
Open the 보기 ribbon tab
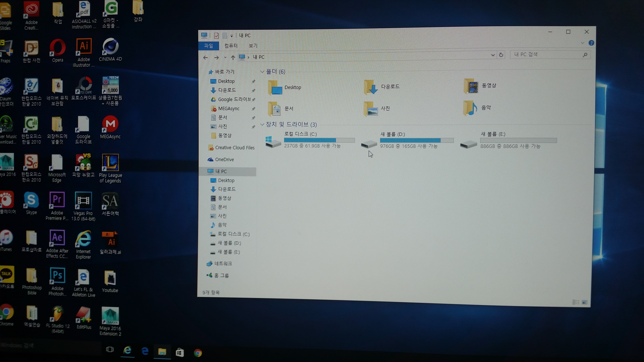(x=253, y=46)
